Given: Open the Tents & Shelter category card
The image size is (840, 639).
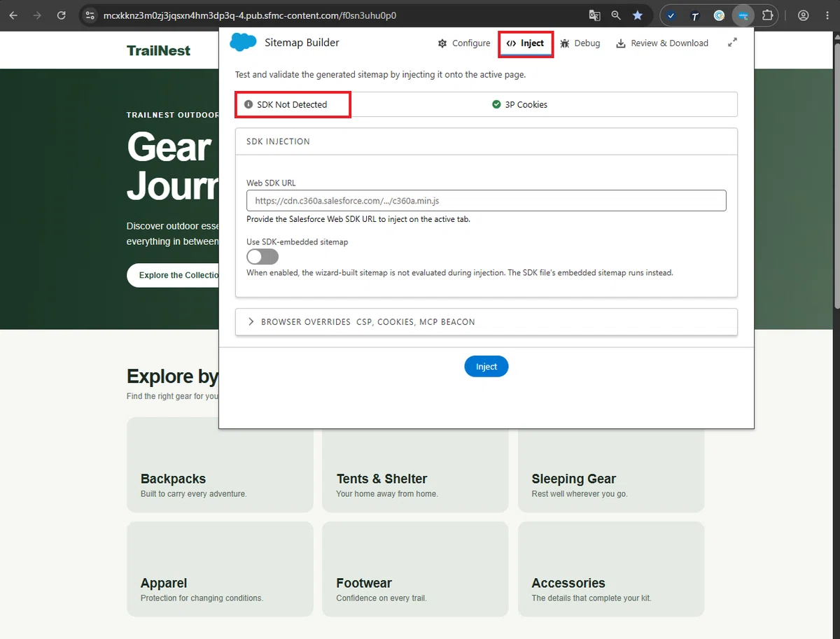Looking at the screenshot, I should 415,470.
